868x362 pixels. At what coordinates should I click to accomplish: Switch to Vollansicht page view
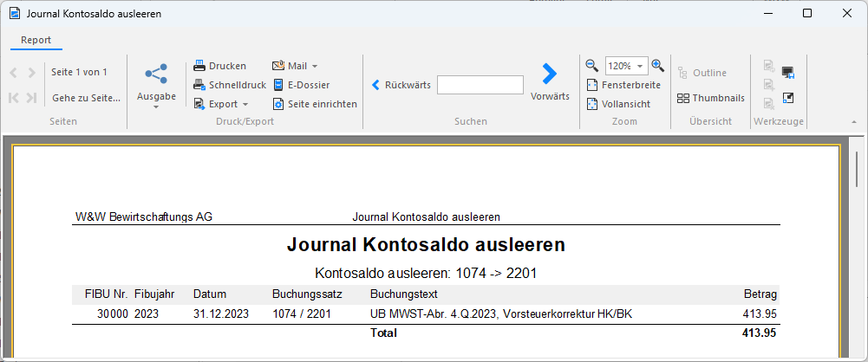tap(618, 104)
